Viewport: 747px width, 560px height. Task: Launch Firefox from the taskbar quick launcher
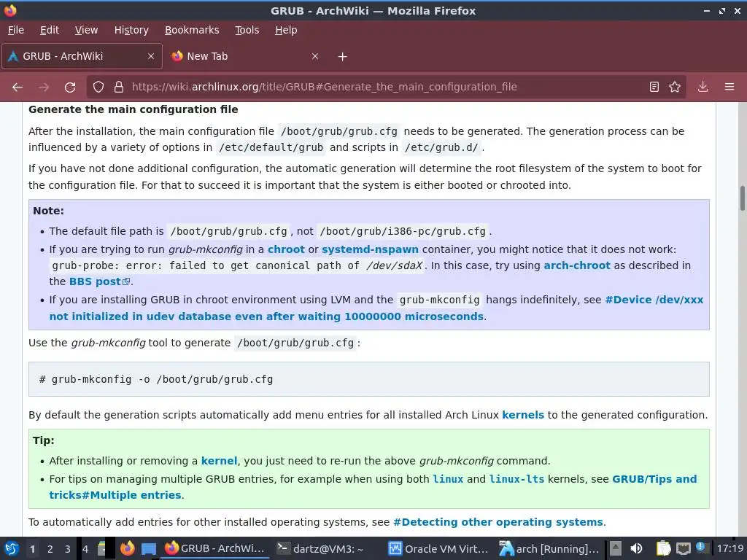point(127,548)
